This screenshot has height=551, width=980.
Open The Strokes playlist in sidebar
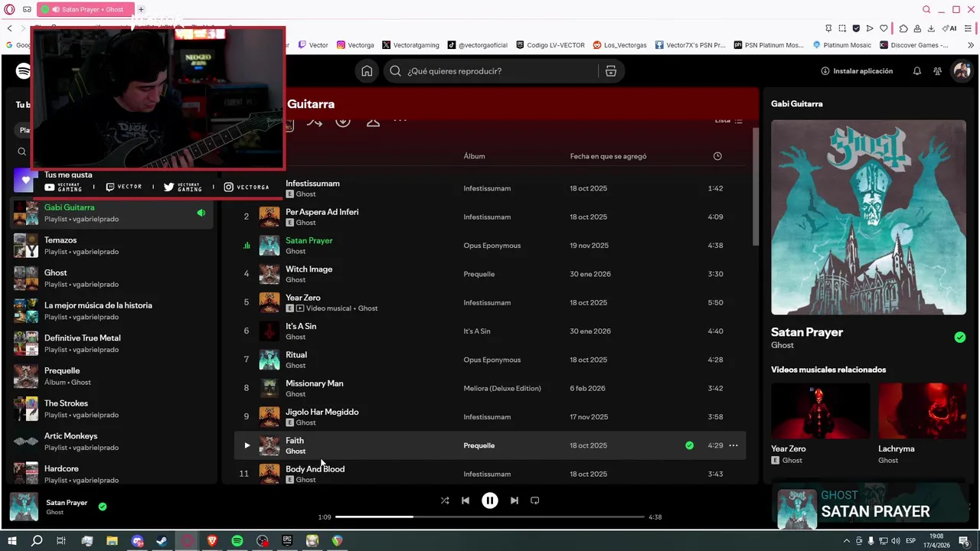[112, 409]
